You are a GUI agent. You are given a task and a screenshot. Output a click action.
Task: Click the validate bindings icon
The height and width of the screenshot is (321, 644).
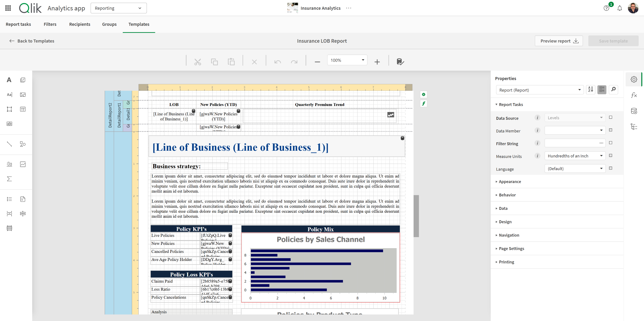(x=400, y=62)
